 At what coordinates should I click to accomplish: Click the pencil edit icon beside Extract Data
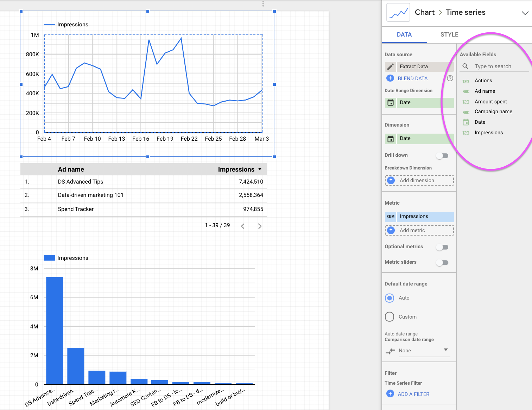pyautogui.click(x=391, y=66)
